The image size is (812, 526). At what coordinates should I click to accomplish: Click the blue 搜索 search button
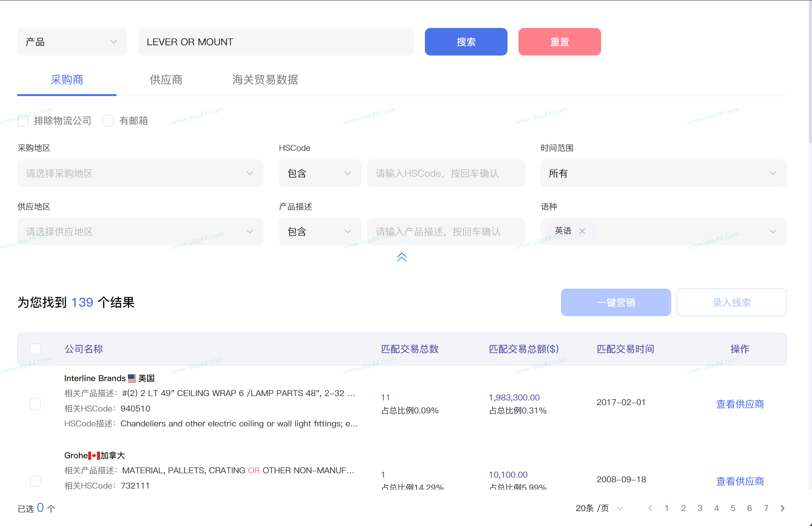(x=466, y=42)
